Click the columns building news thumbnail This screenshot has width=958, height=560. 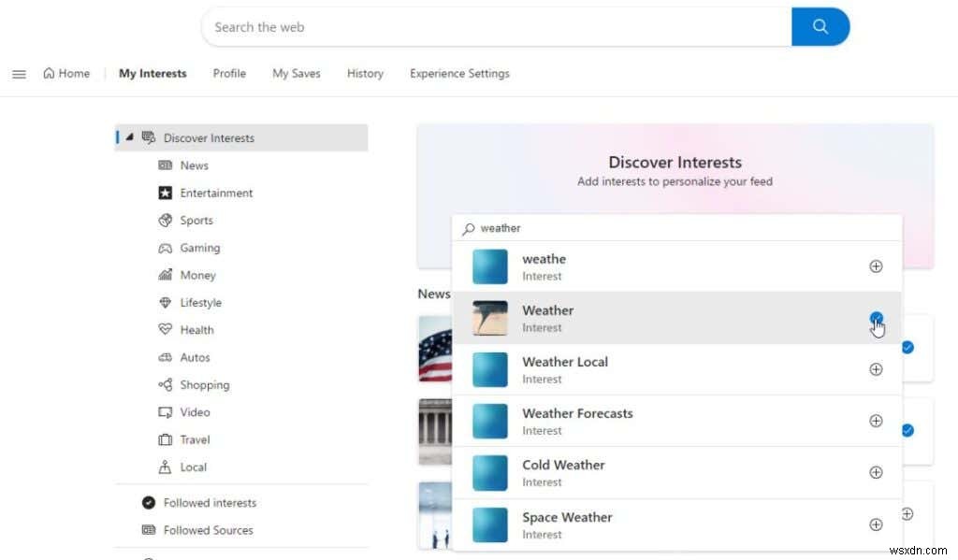coord(435,431)
